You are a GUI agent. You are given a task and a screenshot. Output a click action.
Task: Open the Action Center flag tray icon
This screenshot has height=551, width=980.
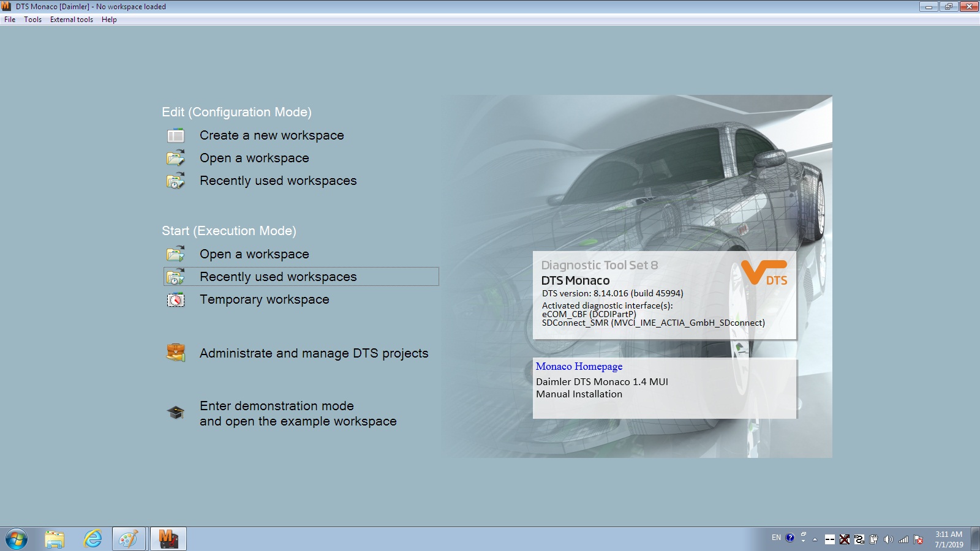[918, 539]
